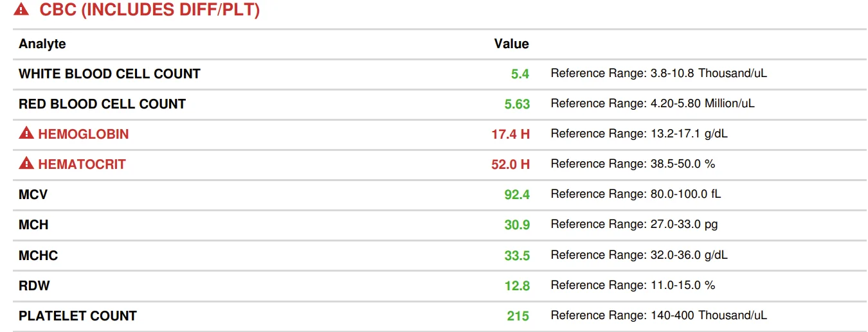Viewport: 868px width, 332px height.
Task: Click the white blood cell value 5.4
Action: 520,74
